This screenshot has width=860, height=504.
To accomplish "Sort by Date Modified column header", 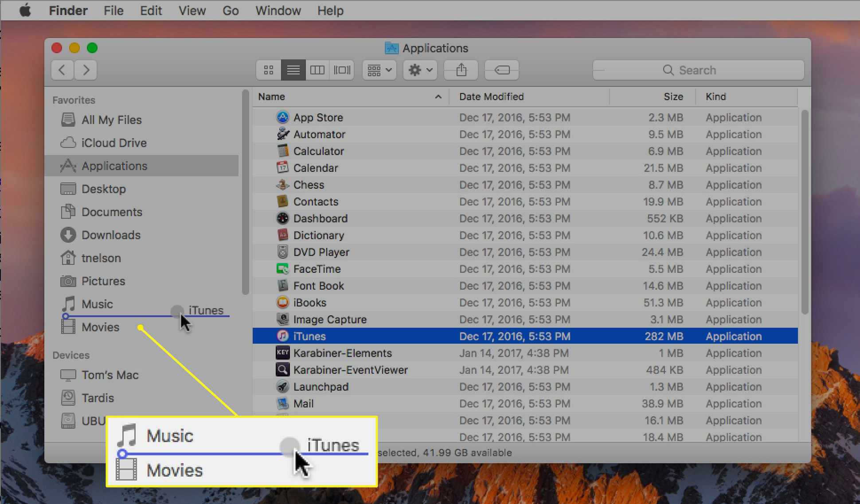I will click(529, 97).
